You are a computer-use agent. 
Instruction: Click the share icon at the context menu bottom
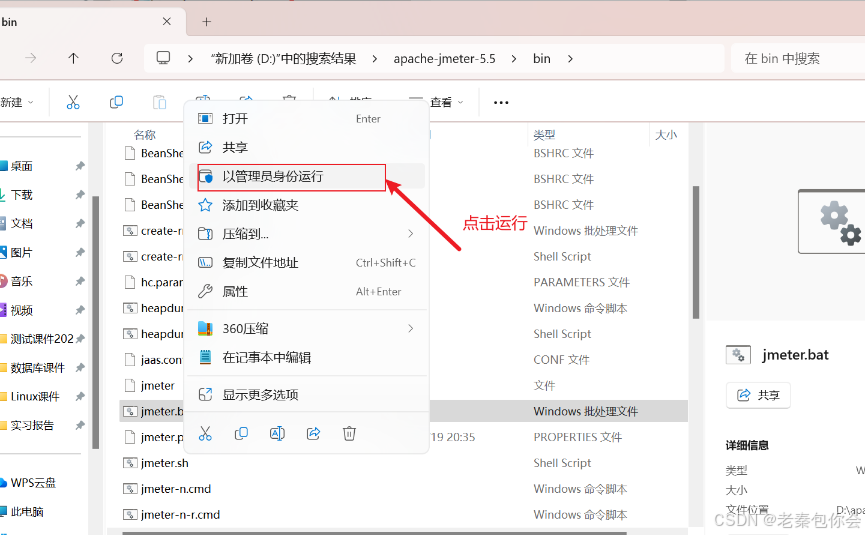click(313, 434)
